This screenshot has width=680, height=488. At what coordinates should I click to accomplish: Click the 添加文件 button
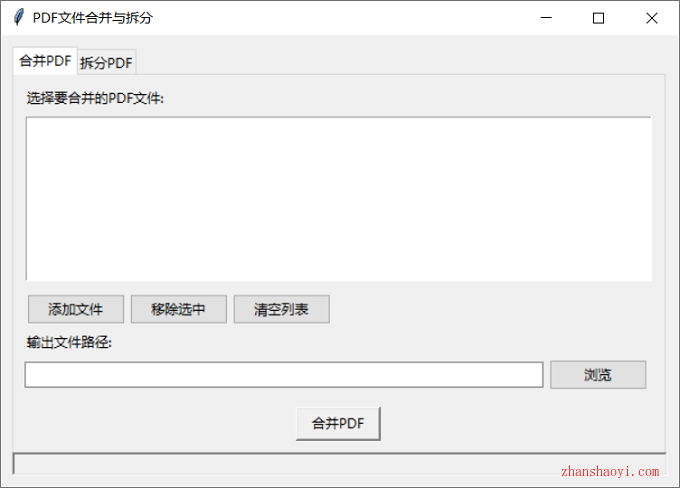coord(75,309)
